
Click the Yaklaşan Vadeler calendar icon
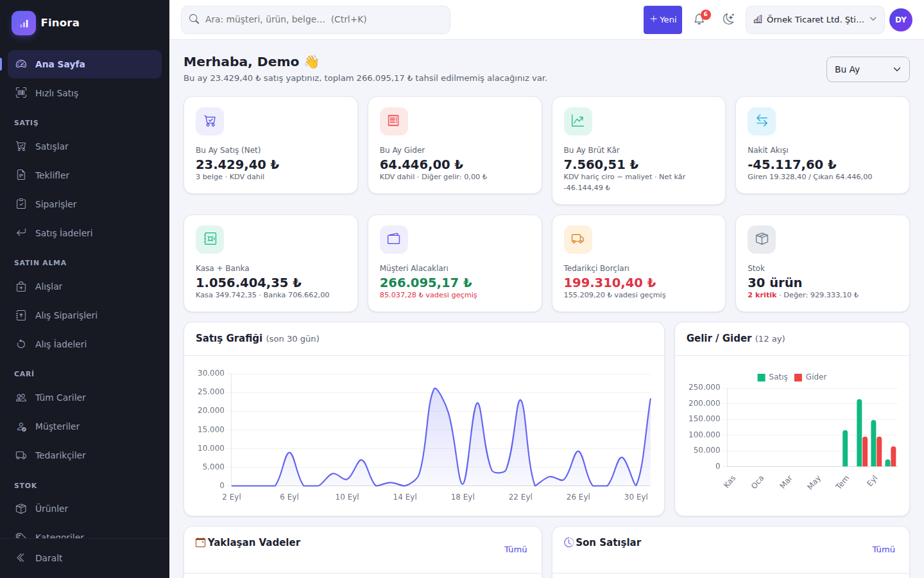pyautogui.click(x=201, y=543)
